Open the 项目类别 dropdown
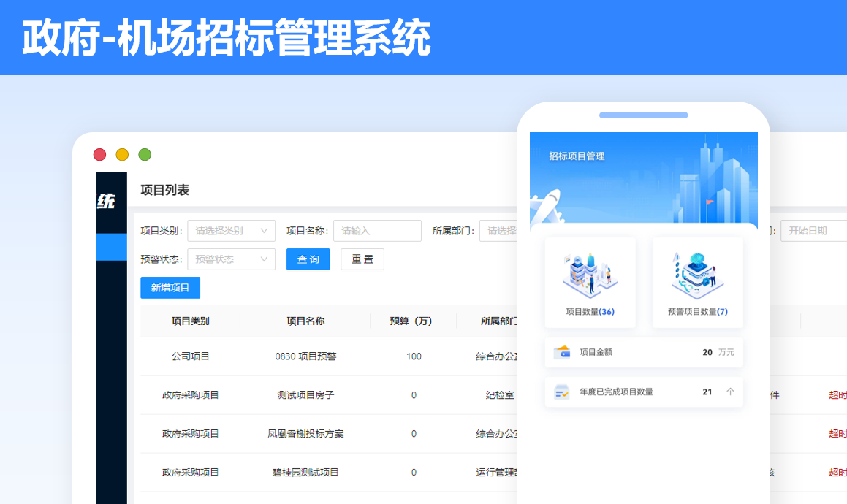 pyautogui.click(x=231, y=231)
